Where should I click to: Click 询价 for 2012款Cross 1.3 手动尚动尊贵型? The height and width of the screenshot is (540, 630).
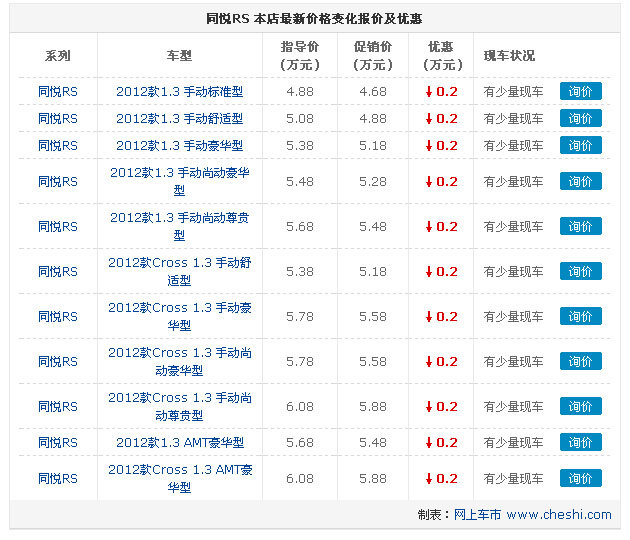pyautogui.click(x=581, y=406)
